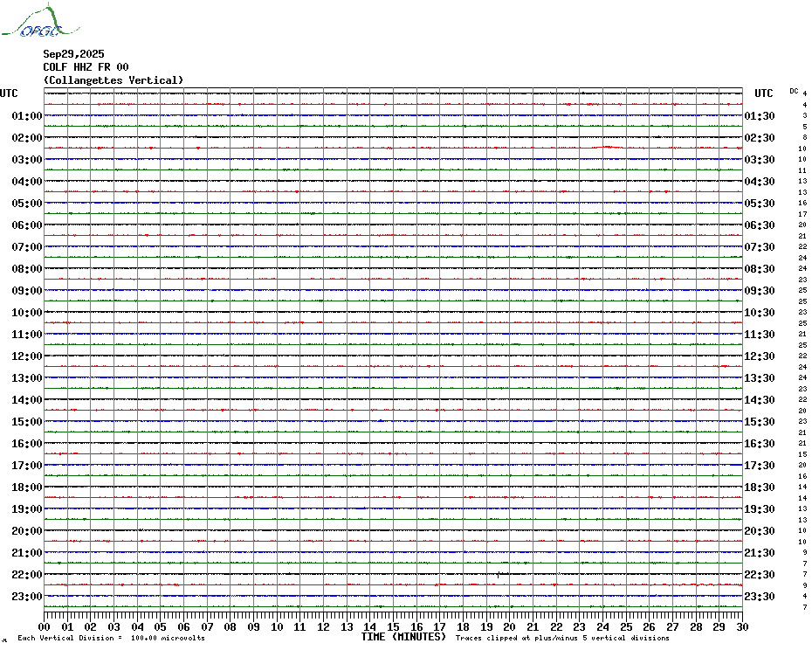Click the black spike on the 22:00 trace
Screen dimensions: 812x650
[x=498, y=574]
